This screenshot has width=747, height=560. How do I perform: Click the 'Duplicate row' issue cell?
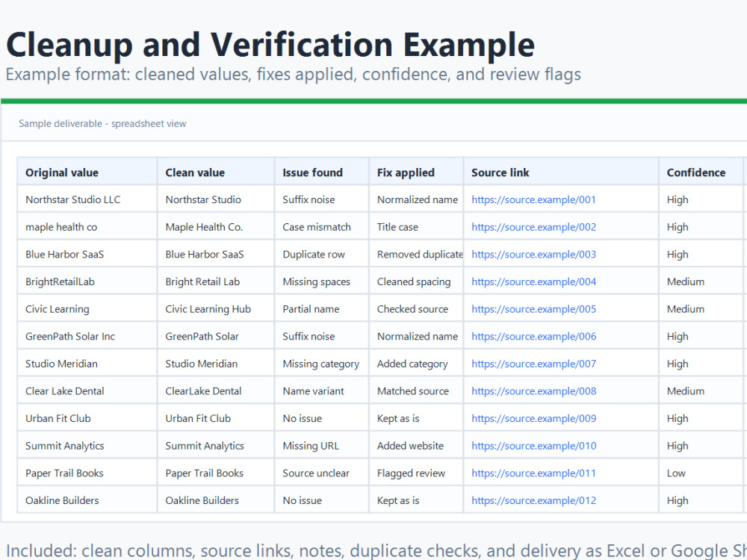[x=321, y=255]
